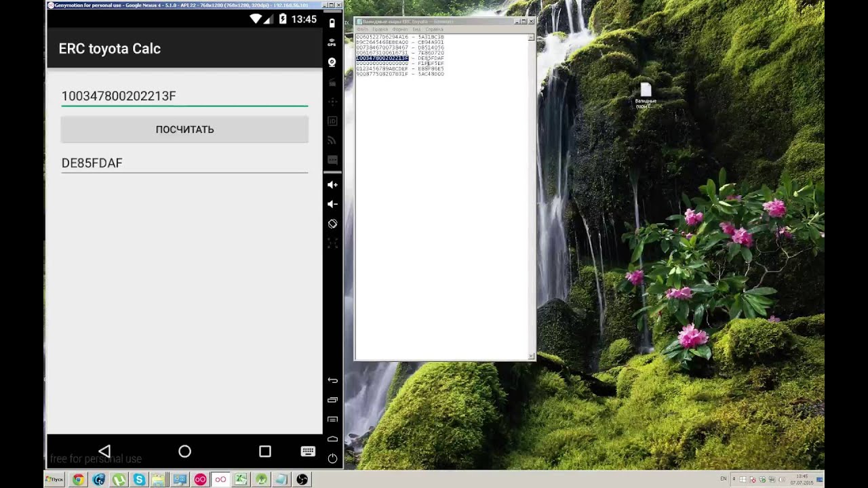
Task: Open Windows Explorer folder from taskbar
Action: tap(158, 479)
